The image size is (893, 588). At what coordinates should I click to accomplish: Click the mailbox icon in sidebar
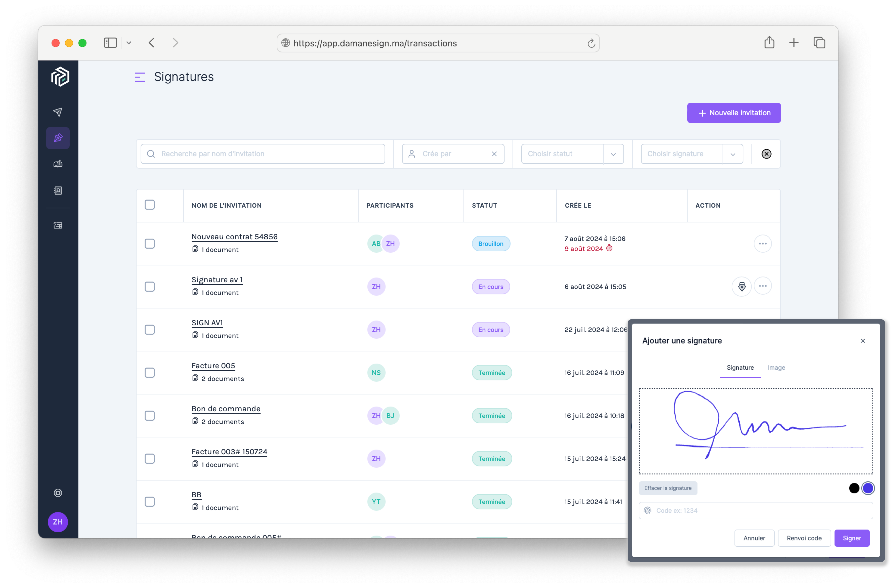pos(58,164)
